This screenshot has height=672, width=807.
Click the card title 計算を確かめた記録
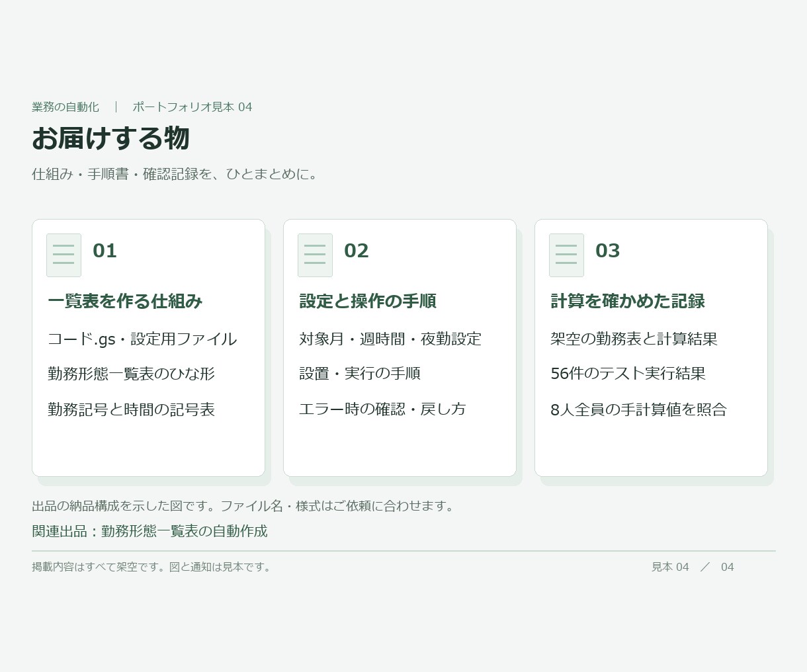click(x=628, y=301)
